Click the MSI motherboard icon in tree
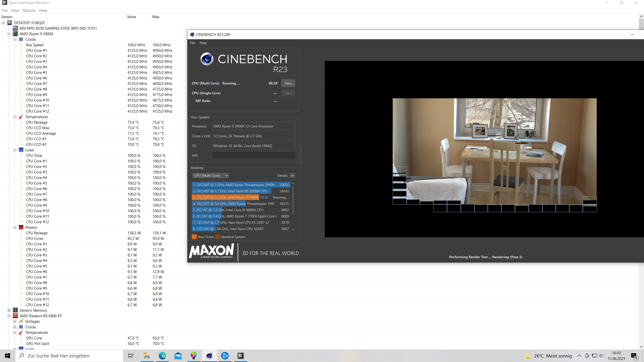Image resolution: width=644 pixels, height=362 pixels. click(15, 28)
